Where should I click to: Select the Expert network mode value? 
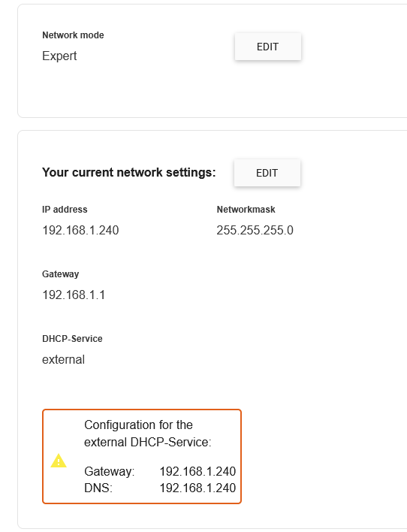[x=59, y=56]
